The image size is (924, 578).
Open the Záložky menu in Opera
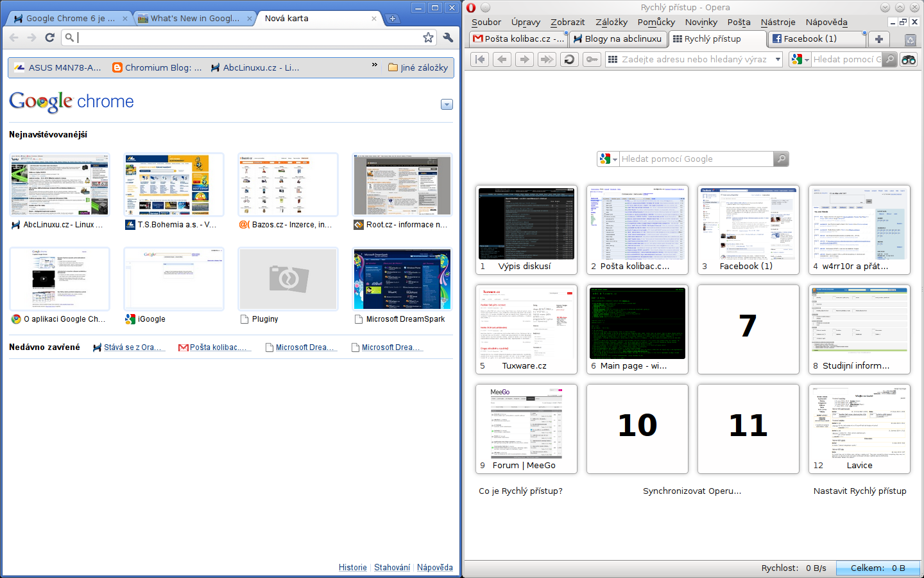pyautogui.click(x=612, y=22)
